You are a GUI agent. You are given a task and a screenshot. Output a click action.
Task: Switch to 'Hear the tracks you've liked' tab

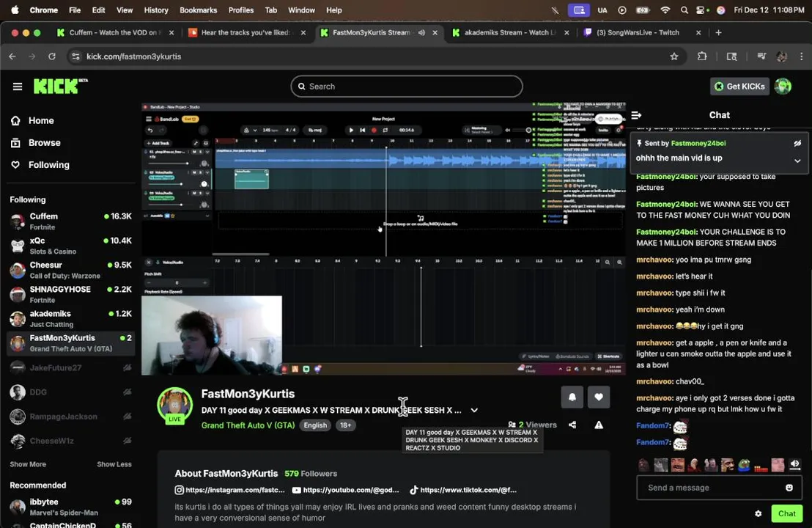246,33
